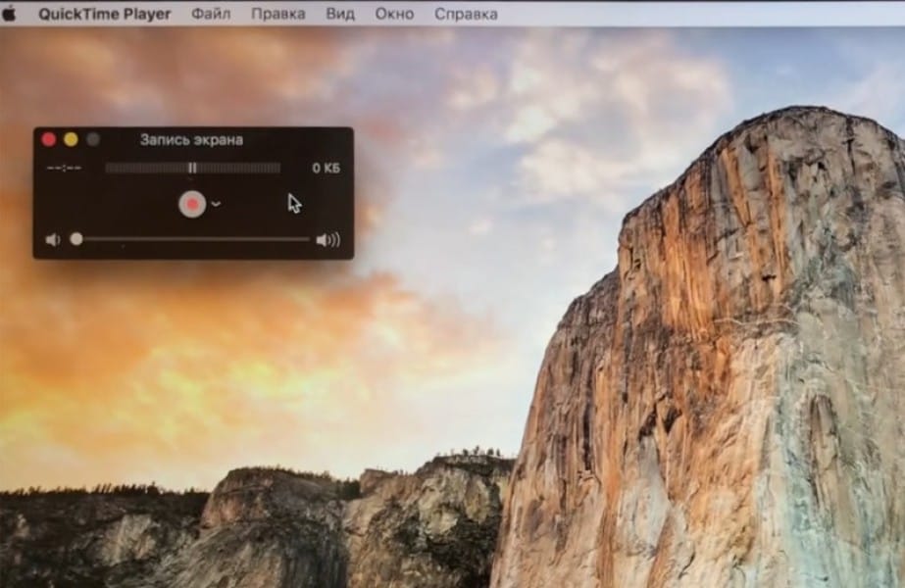The height and width of the screenshot is (588, 905).
Task: Click the 0 КБ file size indicator
Action: coord(326,168)
